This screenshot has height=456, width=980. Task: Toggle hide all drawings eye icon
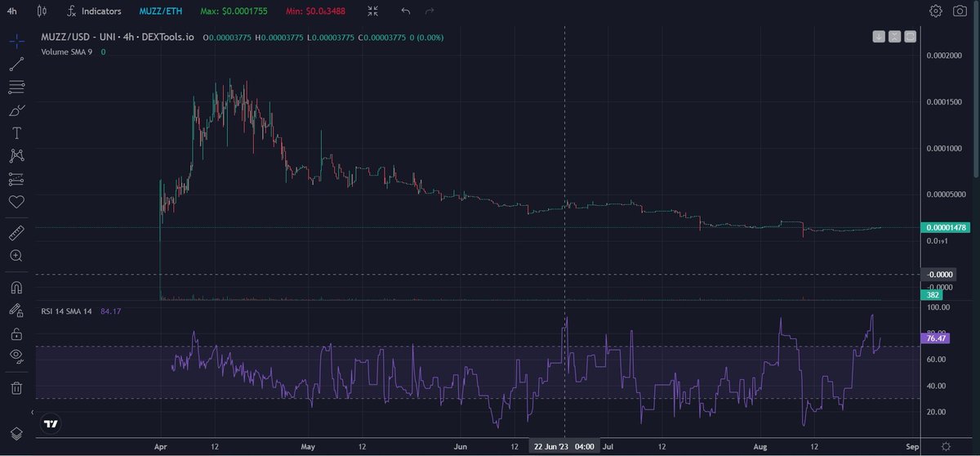coord(16,357)
